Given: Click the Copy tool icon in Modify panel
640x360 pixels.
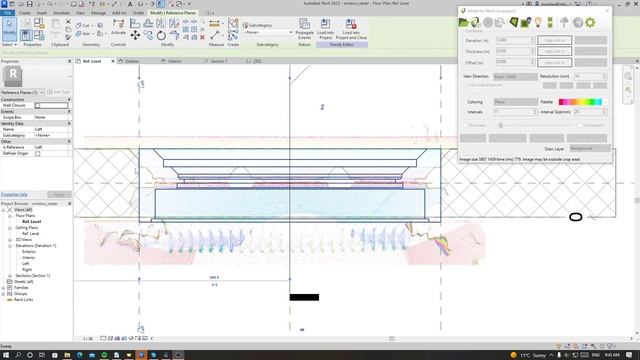Looking at the screenshot, I should click(148, 36).
